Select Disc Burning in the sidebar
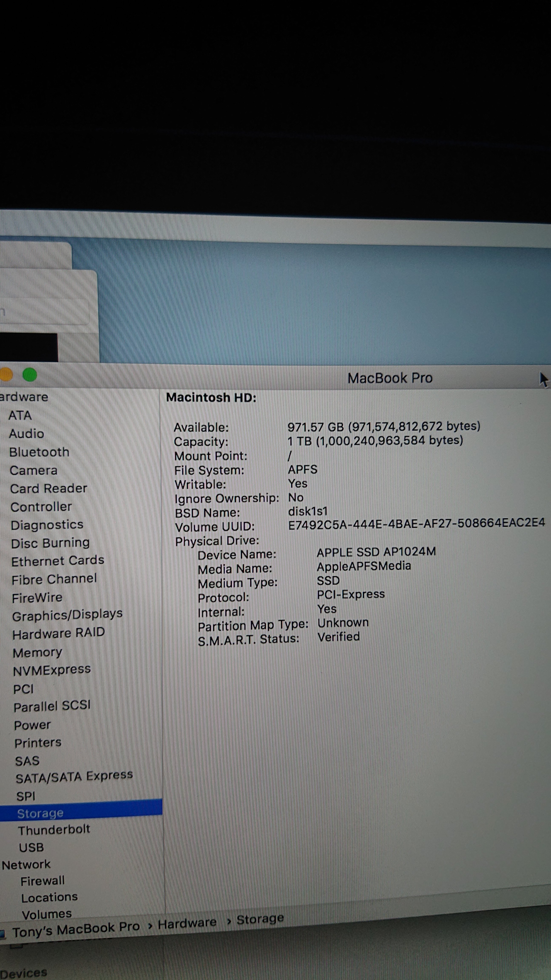Screen dimensions: 551x980 tap(50, 543)
